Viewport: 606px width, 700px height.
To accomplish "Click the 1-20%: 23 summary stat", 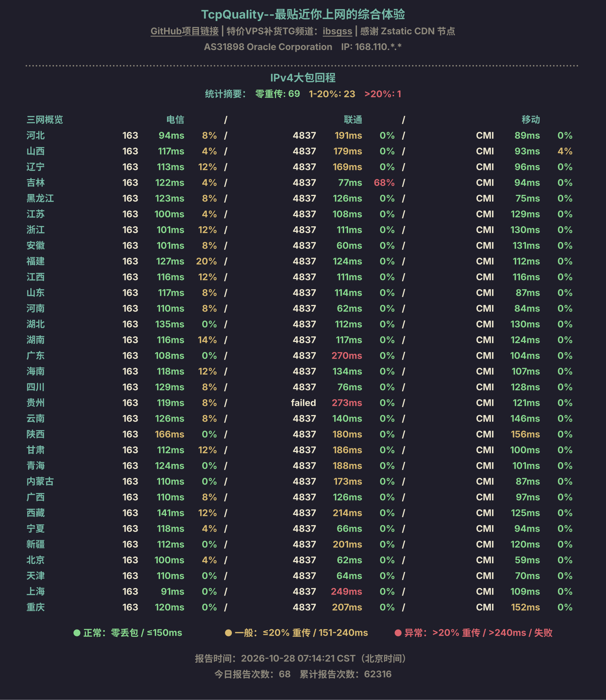I will [332, 94].
